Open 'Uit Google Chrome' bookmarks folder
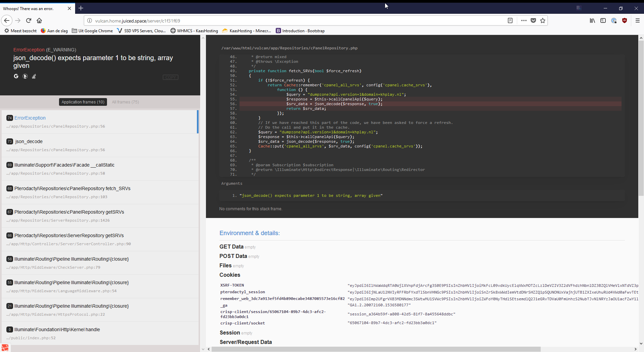Screen dimensions: 644x352 pos(92,31)
